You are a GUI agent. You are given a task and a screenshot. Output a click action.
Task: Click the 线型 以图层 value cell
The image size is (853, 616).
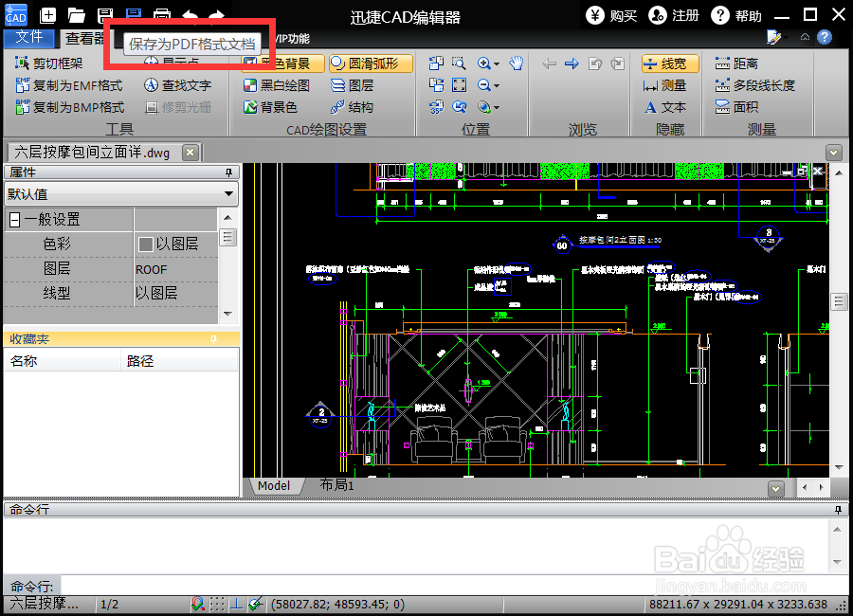point(175,293)
